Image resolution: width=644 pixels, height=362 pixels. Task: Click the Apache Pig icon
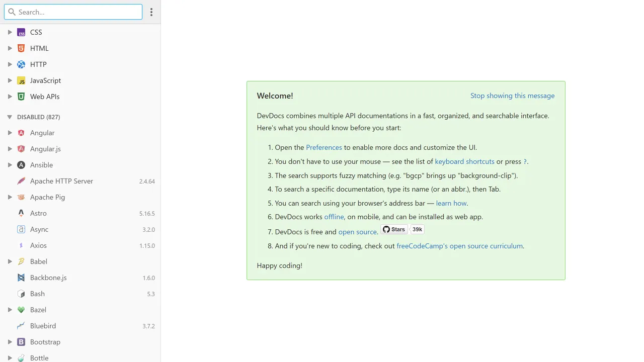click(21, 197)
